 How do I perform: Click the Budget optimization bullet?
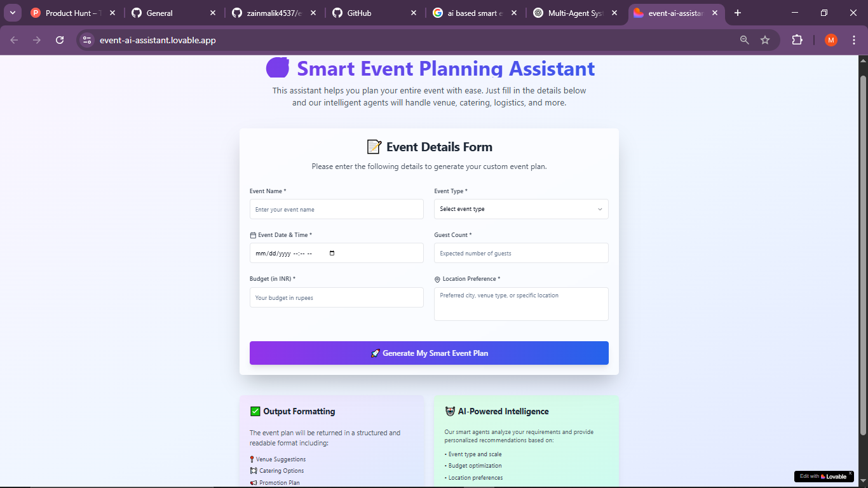pos(473,466)
